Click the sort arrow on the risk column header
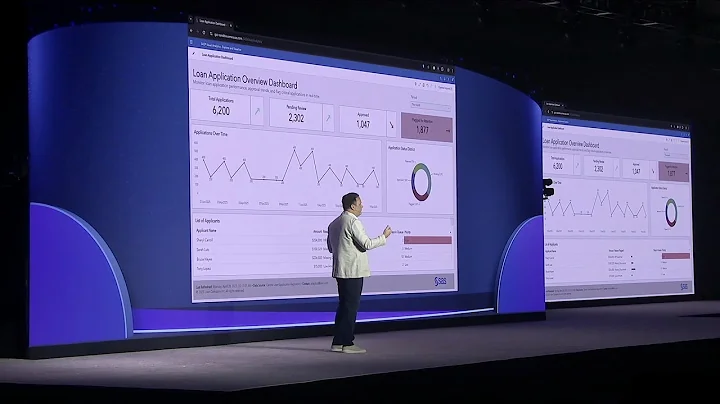This screenshot has height=404, width=720. 450,233
